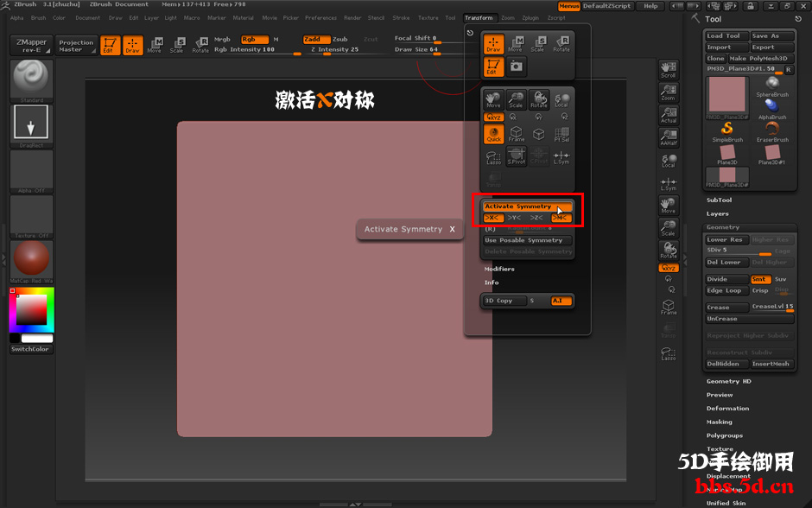Click the Zoom icon on the right shelf
Viewport: 812px width, 508px height.
669,92
